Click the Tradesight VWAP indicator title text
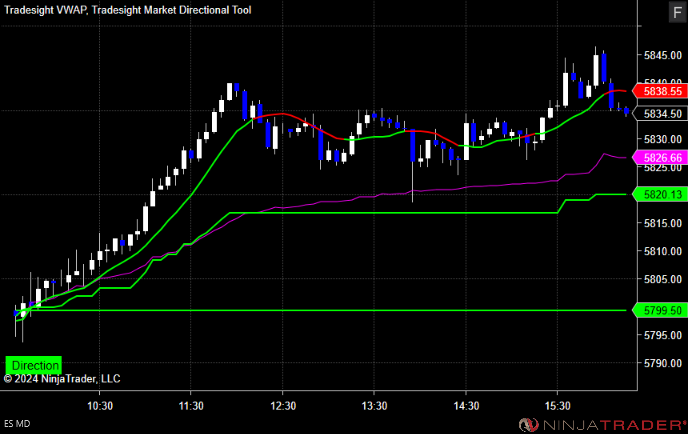 [x=46, y=10]
